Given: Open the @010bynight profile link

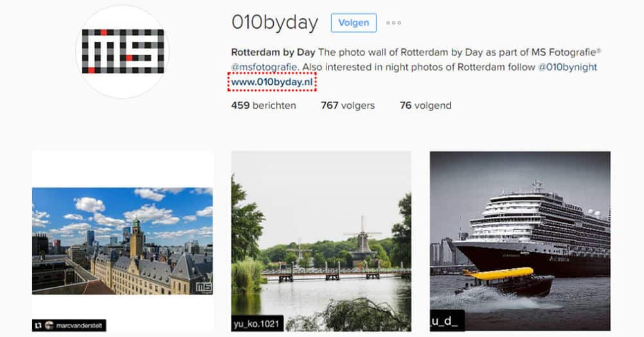Looking at the screenshot, I should point(568,67).
